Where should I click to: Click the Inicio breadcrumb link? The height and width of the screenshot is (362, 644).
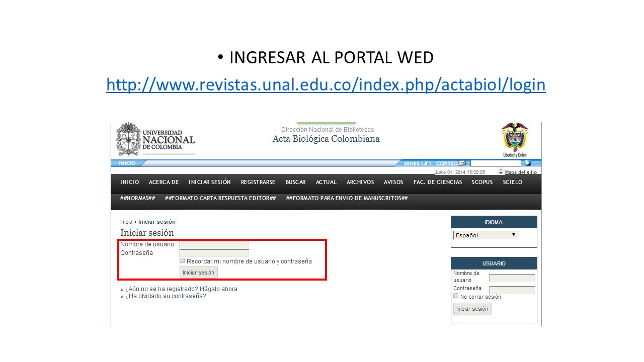tap(126, 222)
